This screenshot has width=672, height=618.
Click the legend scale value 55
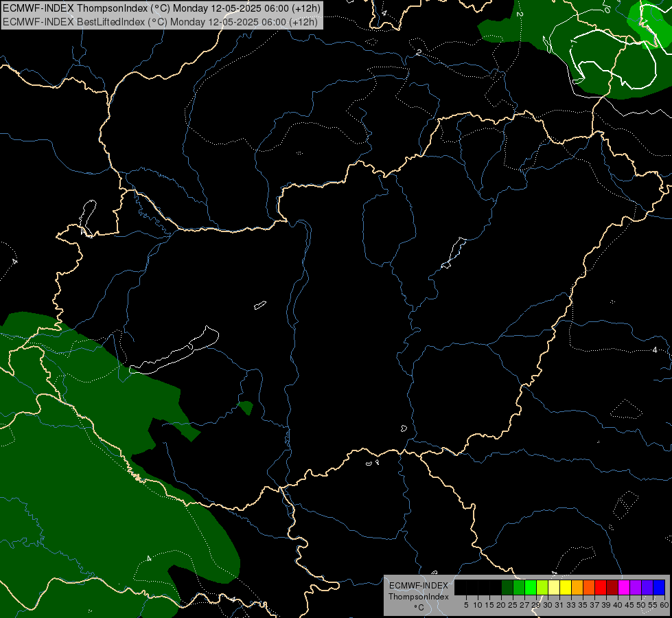653,605
